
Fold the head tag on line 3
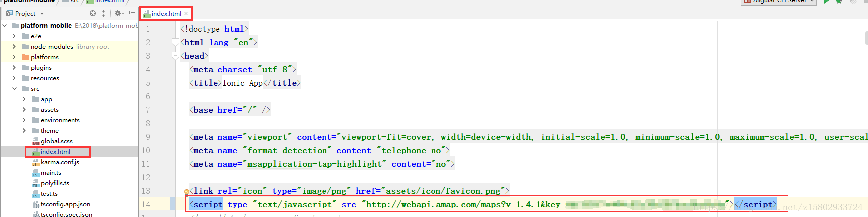tap(175, 56)
